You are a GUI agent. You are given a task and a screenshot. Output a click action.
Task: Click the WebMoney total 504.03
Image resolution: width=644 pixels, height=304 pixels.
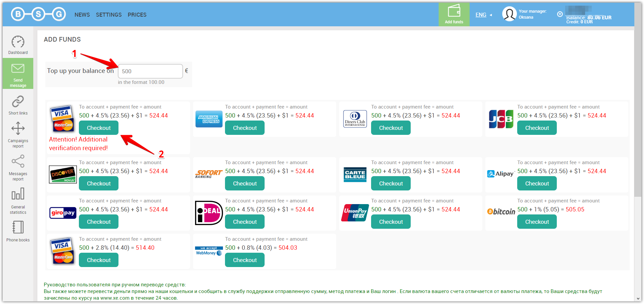[288, 248]
